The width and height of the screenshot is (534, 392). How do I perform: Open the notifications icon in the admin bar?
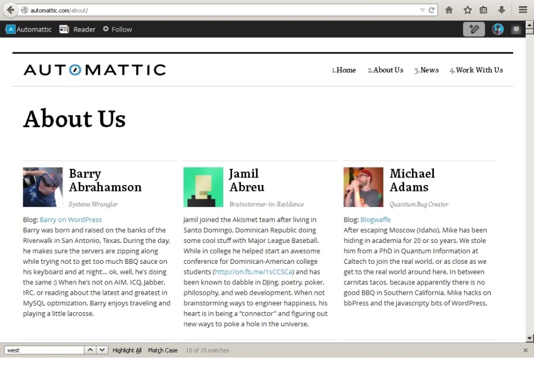[x=516, y=29]
